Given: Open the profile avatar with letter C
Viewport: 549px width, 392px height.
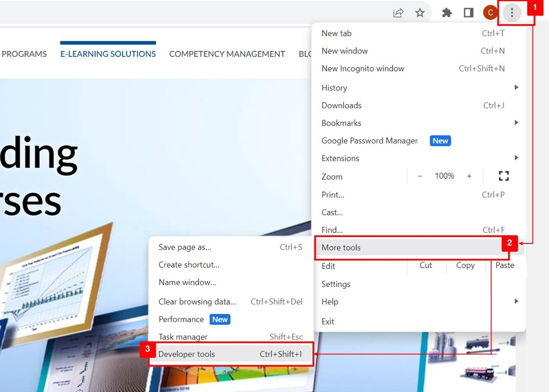Looking at the screenshot, I should (490, 13).
